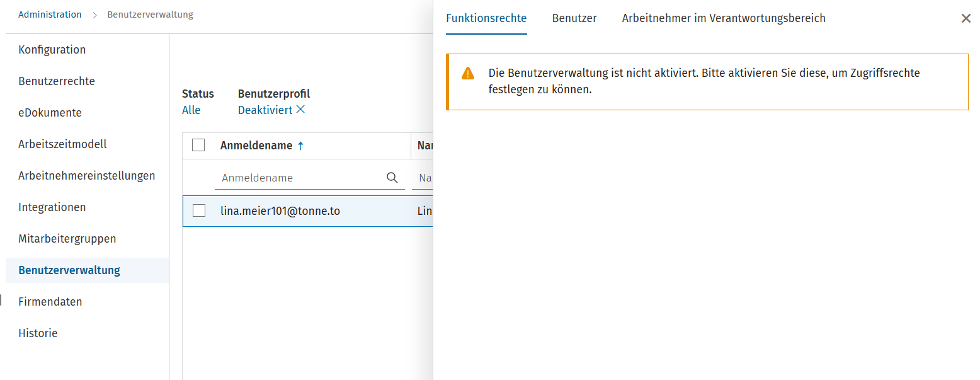Open eDokumente in the sidebar
The width and height of the screenshot is (980, 380).
pyautogui.click(x=50, y=113)
